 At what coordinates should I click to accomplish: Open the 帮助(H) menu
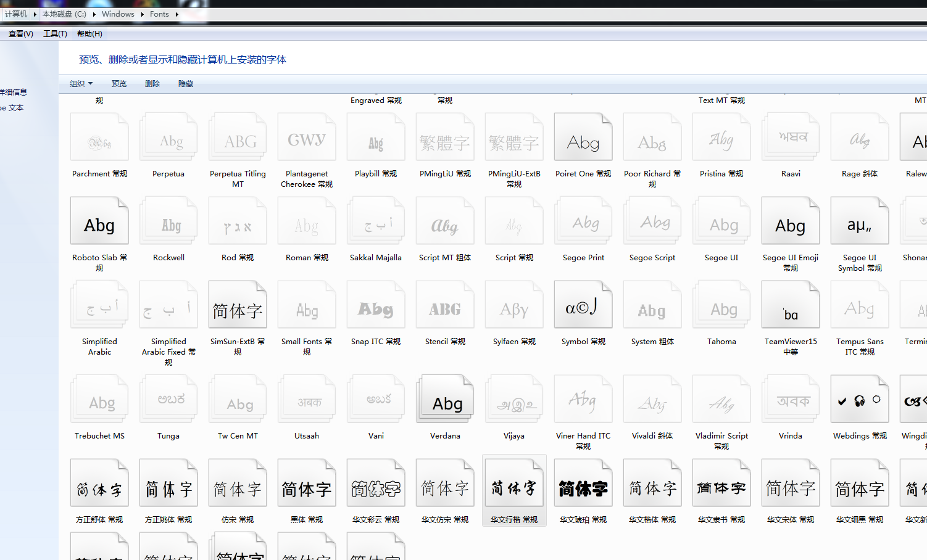[89, 34]
